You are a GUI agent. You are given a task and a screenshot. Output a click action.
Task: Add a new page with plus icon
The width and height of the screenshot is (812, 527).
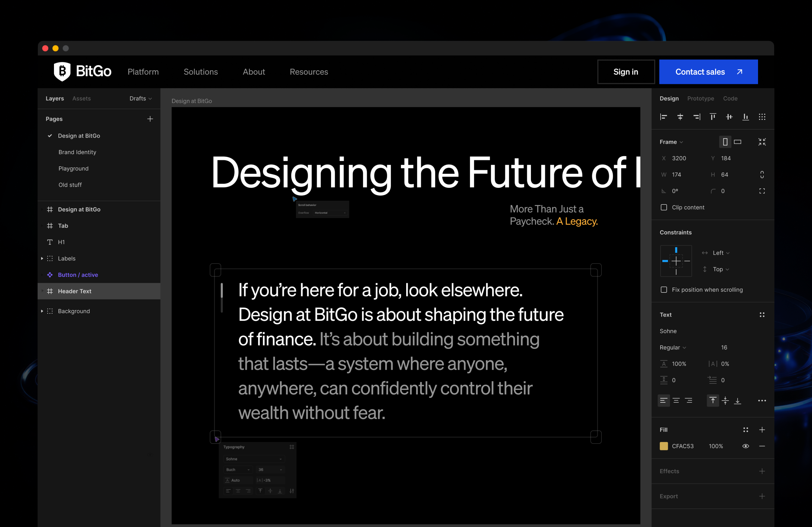pos(150,119)
